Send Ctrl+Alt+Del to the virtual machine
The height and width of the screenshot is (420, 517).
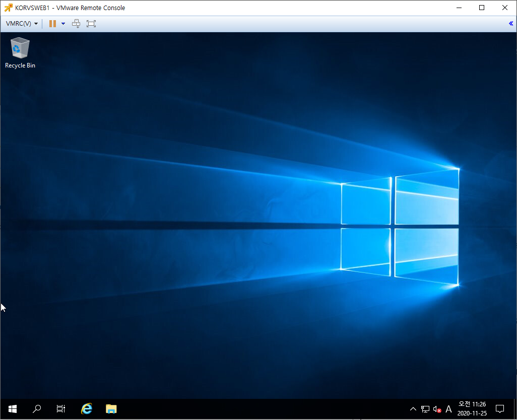[x=76, y=23]
